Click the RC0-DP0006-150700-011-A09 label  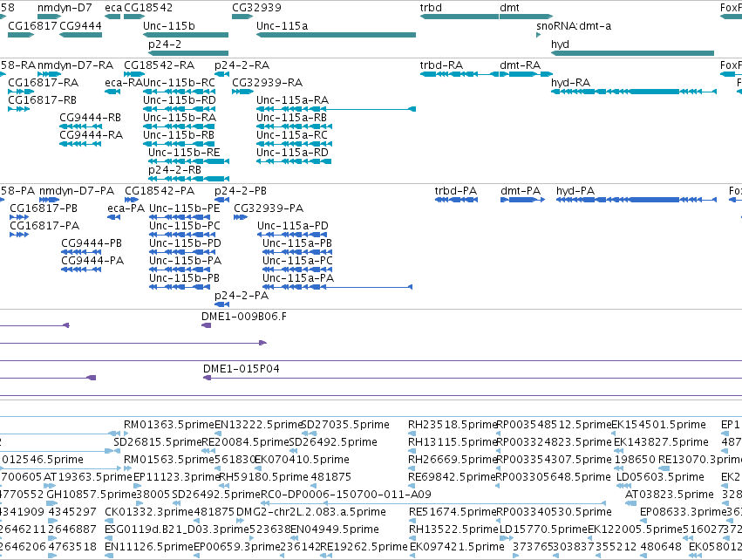point(346,495)
